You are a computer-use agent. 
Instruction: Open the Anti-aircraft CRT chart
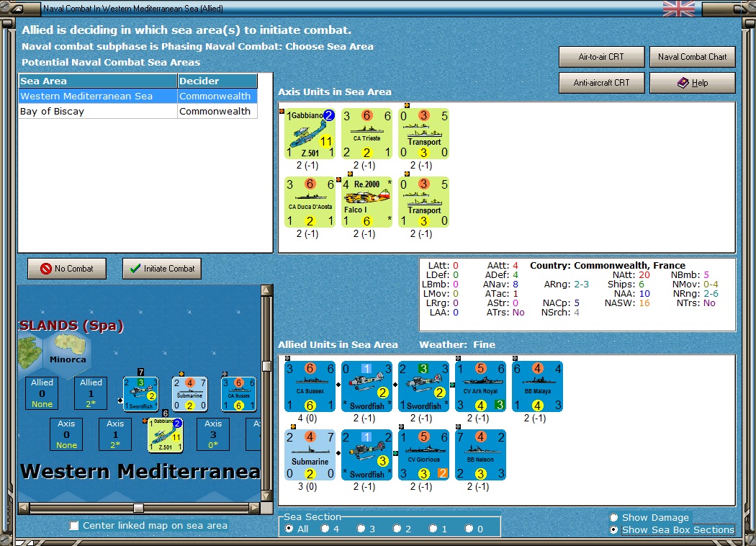(x=601, y=83)
